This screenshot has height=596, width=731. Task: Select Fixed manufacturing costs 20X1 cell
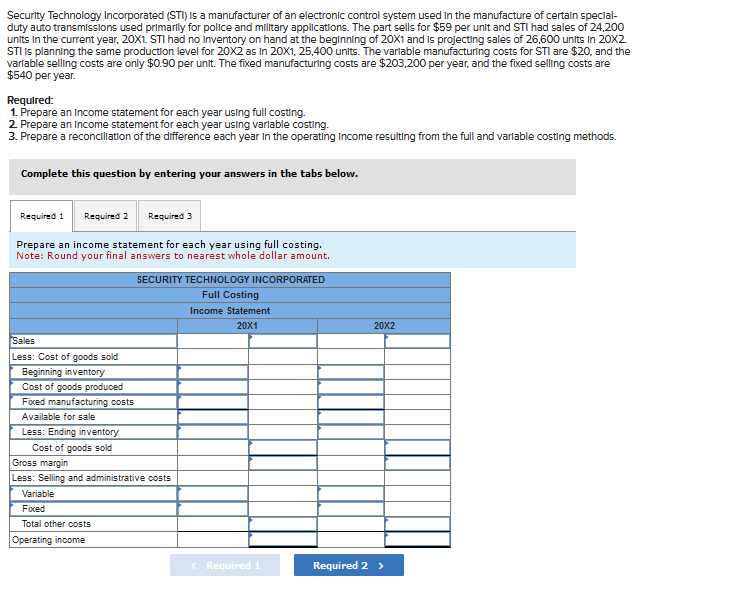pos(213,402)
